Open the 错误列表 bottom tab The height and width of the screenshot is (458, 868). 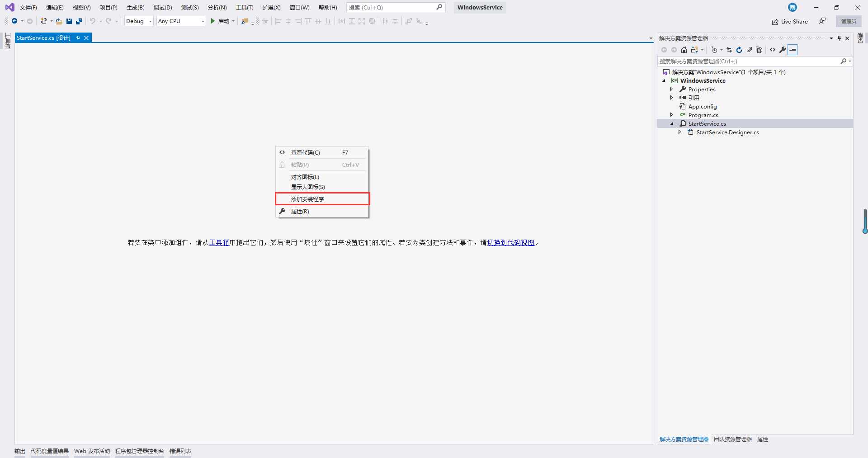pos(180,451)
